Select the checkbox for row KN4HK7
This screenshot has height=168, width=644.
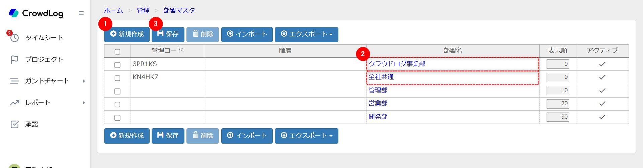pos(117,78)
